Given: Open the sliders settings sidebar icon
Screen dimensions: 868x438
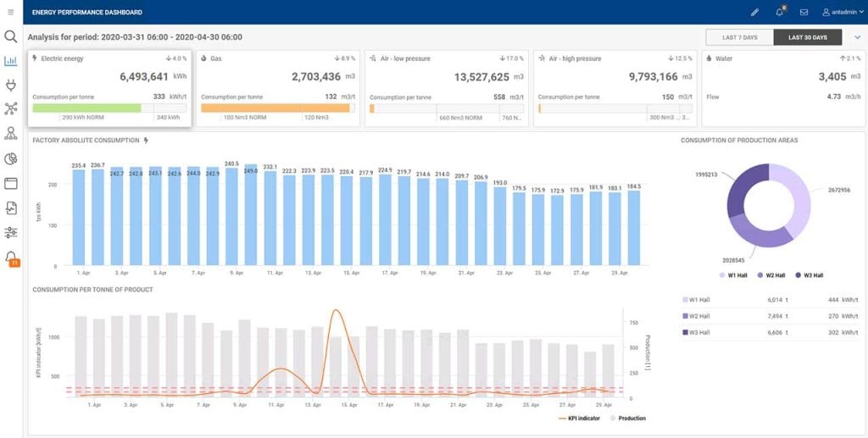Looking at the screenshot, I should pos(10,232).
